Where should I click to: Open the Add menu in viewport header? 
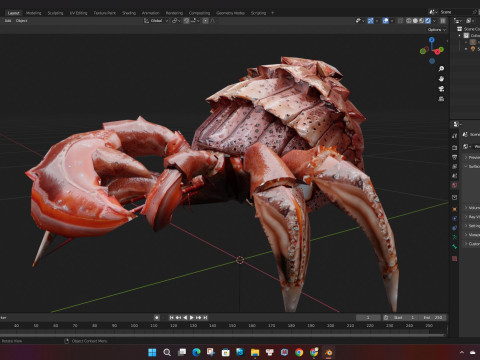pos(8,21)
